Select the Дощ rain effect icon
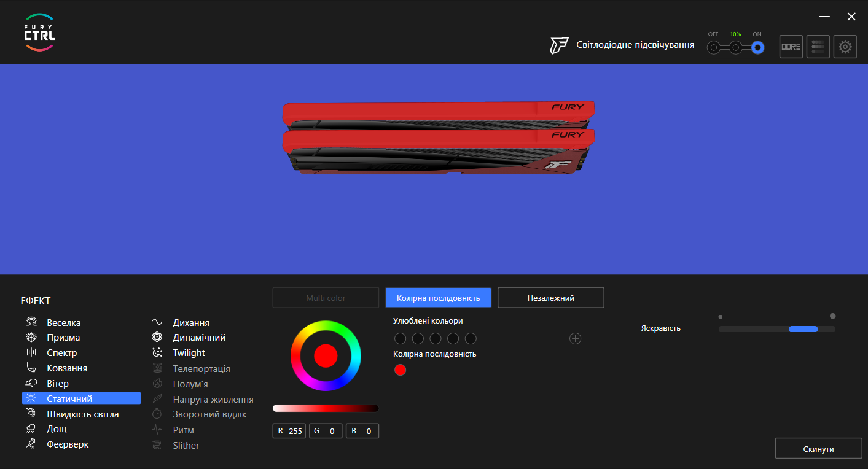Screen dimensions: 868x469 click(x=31, y=428)
